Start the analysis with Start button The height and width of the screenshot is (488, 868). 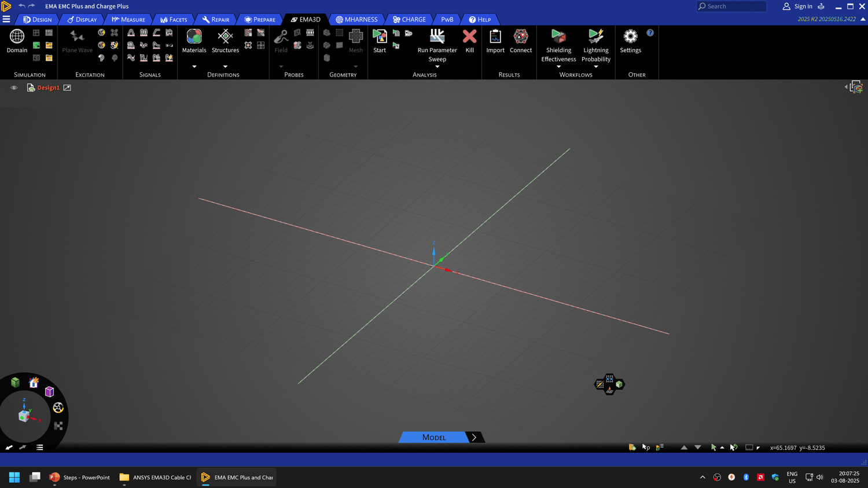[x=380, y=41]
